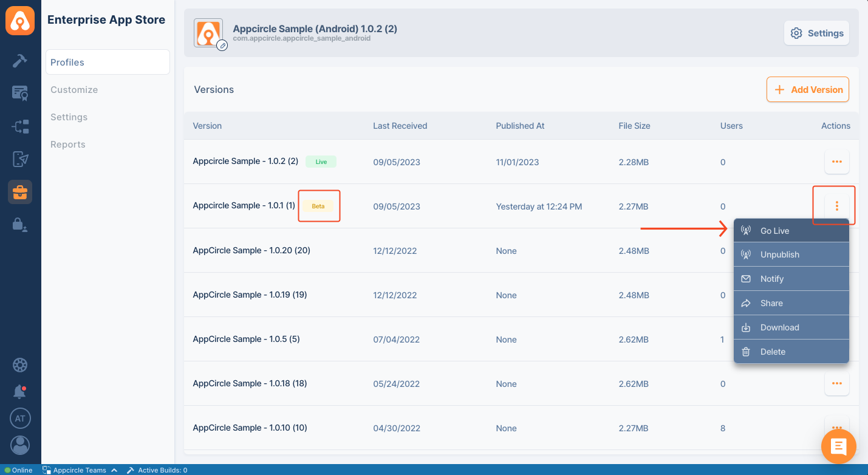This screenshot has height=475, width=868.
Task: Open the Distribute workflow icon in sidebar
Action: tap(20, 126)
